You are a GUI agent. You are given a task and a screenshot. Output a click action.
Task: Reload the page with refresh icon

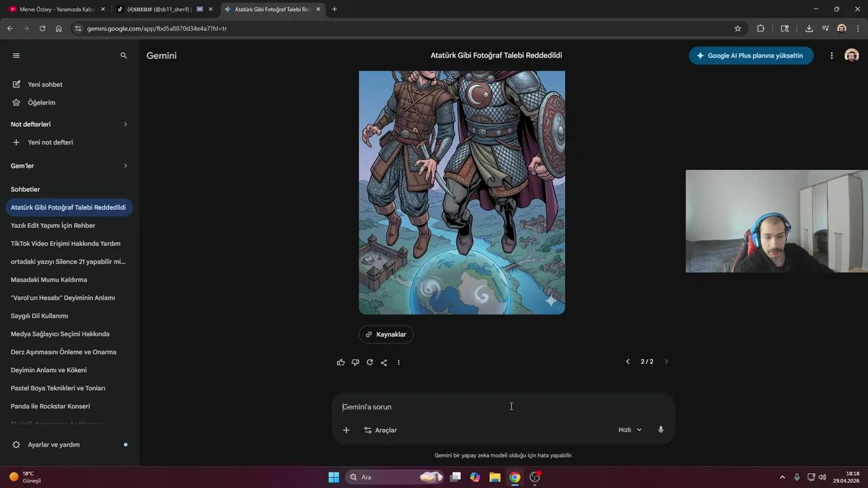[x=42, y=28]
